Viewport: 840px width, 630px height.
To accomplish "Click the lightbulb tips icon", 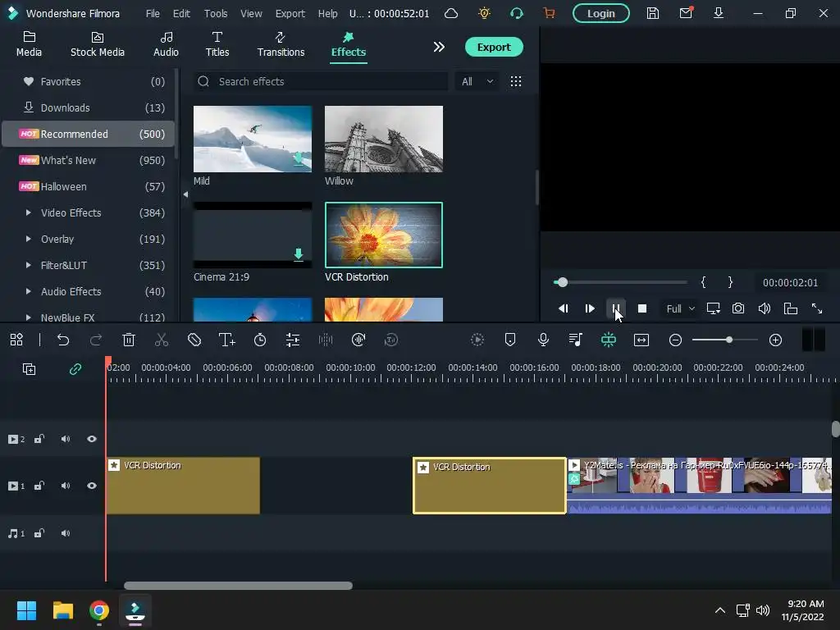I will tap(484, 13).
